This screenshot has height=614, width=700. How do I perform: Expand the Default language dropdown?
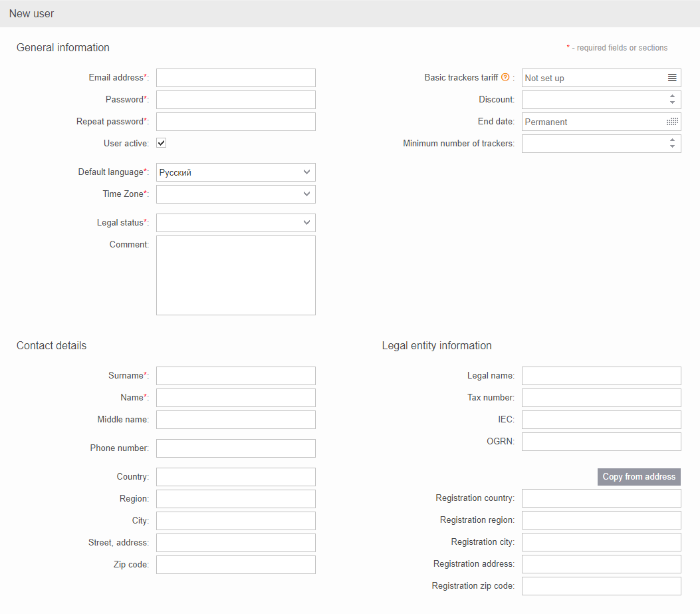(235, 172)
